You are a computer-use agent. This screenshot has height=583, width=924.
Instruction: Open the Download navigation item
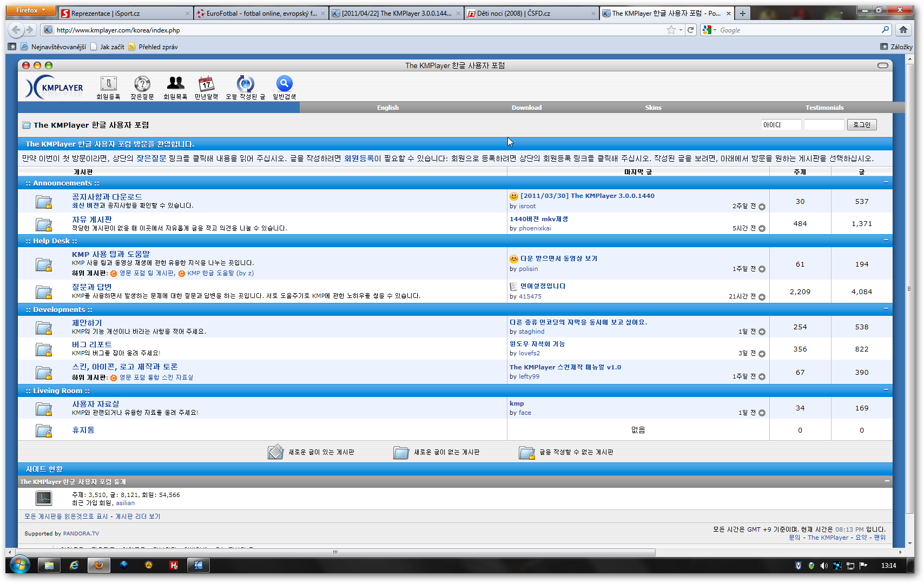(526, 108)
